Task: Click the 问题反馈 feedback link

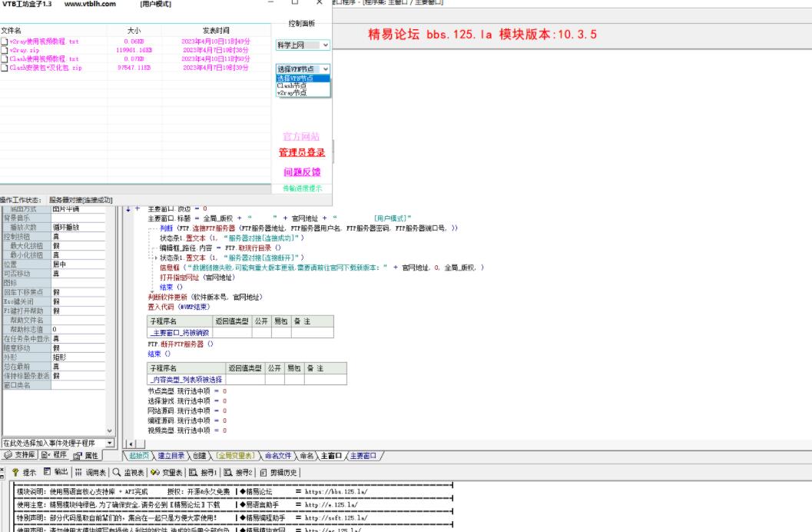Action: point(302,171)
